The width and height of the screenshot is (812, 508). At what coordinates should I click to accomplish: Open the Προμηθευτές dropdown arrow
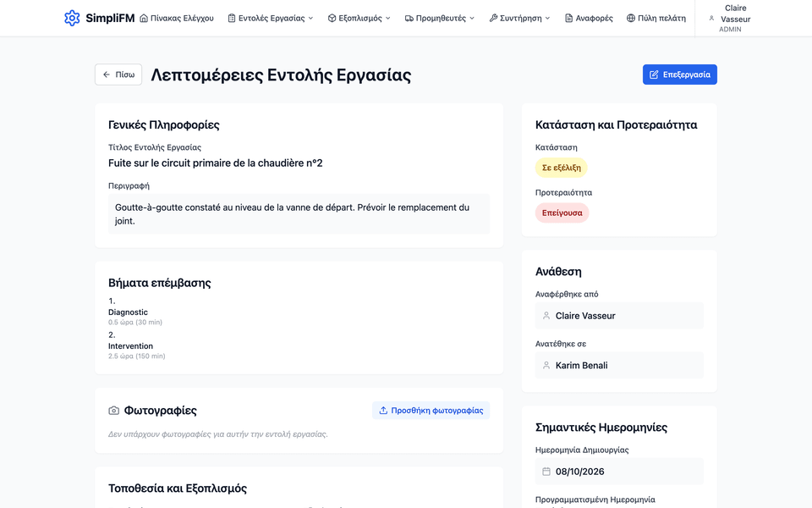[x=472, y=18]
